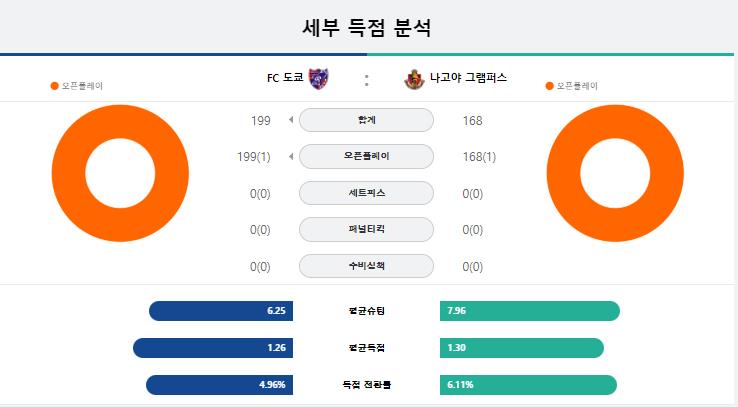The height and width of the screenshot is (407, 738).
Task: Click the green 6.11% 득점 전환률 bar
Action: tap(528, 385)
